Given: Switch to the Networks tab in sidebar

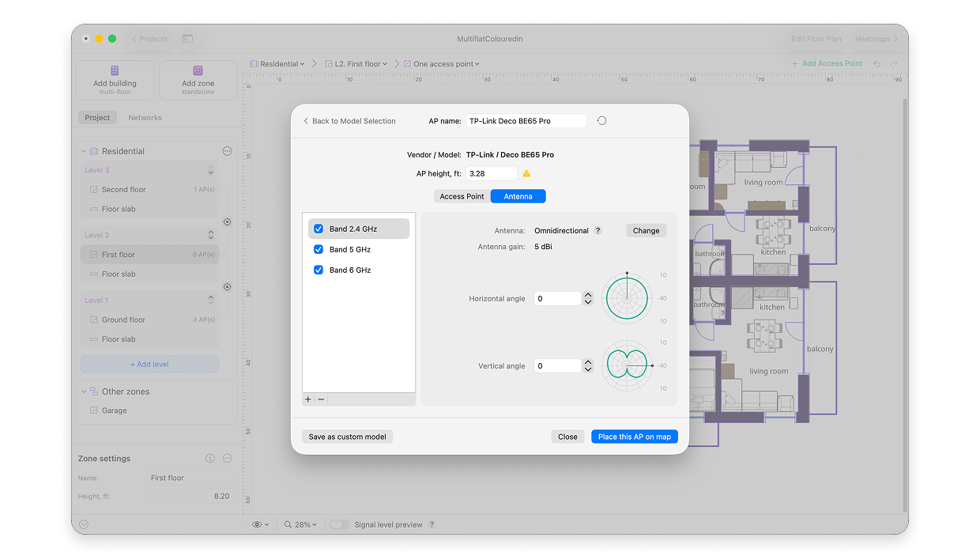Looking at the screenshot, I should tap(145, 117).
